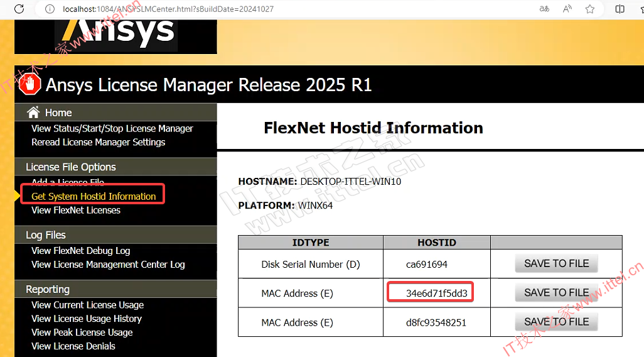Reload the browser page
The image size is (644, 357).
click(x=19, y=9)
